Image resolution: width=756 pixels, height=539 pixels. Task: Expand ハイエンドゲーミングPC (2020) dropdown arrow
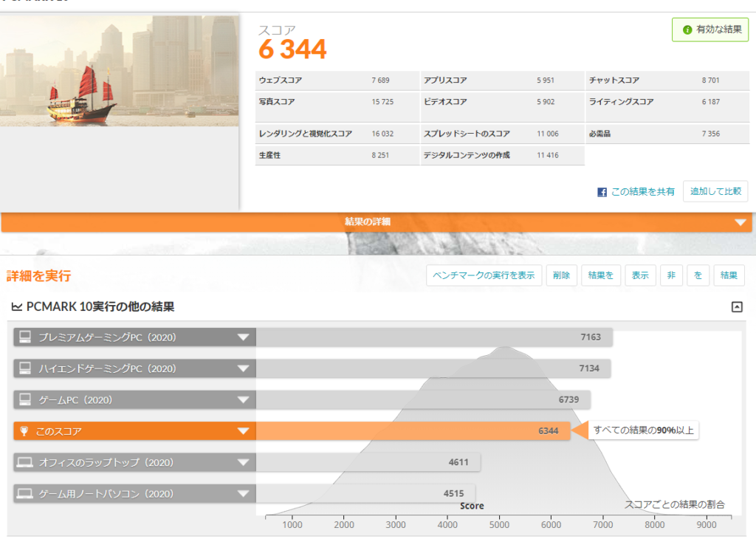tap(243, 369)
